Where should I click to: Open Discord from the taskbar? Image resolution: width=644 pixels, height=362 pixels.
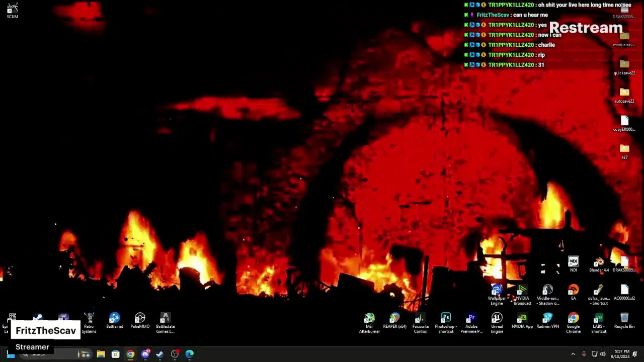(x=145, y=354)
